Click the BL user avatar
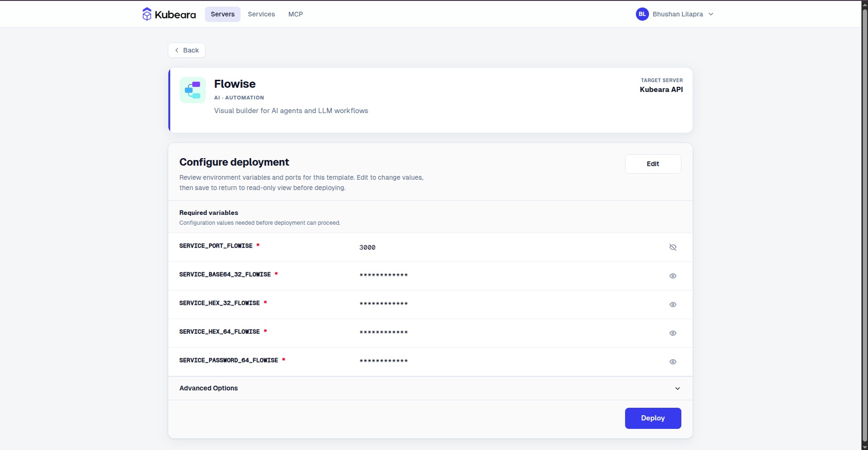868x450 pixels. coord(642,14)
